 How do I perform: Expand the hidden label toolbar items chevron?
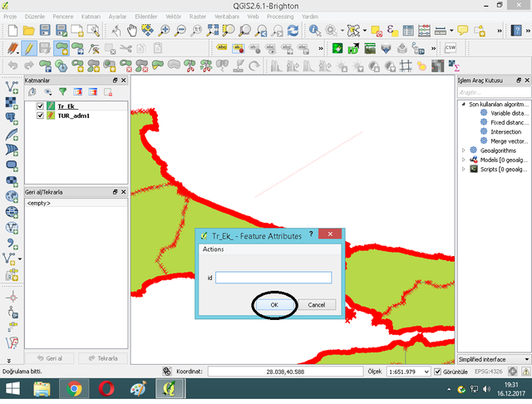[x=321, y=48]
